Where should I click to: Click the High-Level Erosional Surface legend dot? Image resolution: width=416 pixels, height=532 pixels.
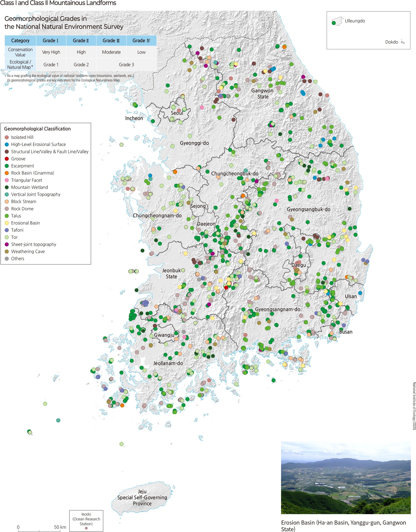pyautogui.click(x=7, y=144)
